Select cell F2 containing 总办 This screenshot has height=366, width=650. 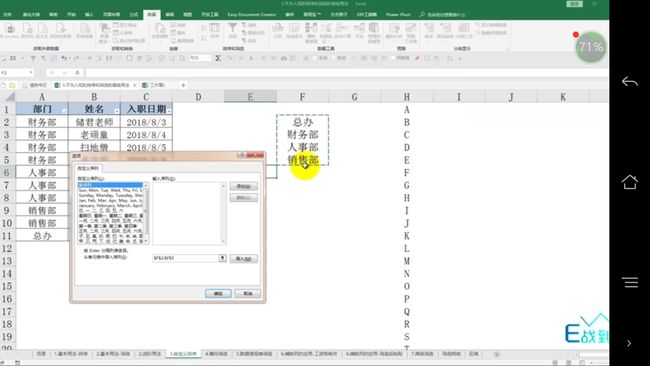point(303,122)
